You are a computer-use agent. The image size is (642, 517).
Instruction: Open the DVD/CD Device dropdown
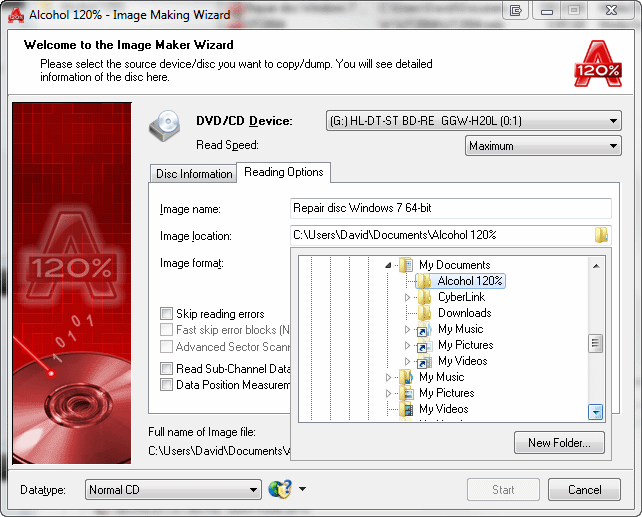[x=473, y=122]
